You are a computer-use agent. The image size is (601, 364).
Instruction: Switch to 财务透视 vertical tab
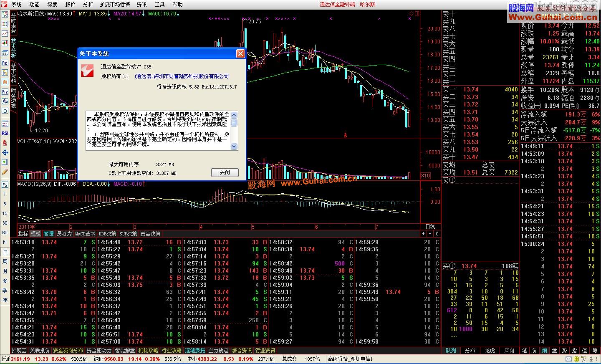tap(13, 98)
